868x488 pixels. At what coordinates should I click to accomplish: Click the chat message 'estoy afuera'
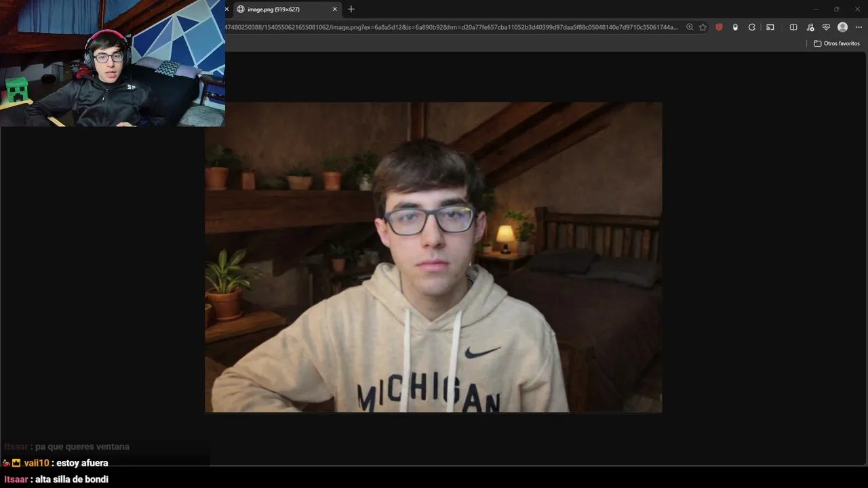click(82, 463)
